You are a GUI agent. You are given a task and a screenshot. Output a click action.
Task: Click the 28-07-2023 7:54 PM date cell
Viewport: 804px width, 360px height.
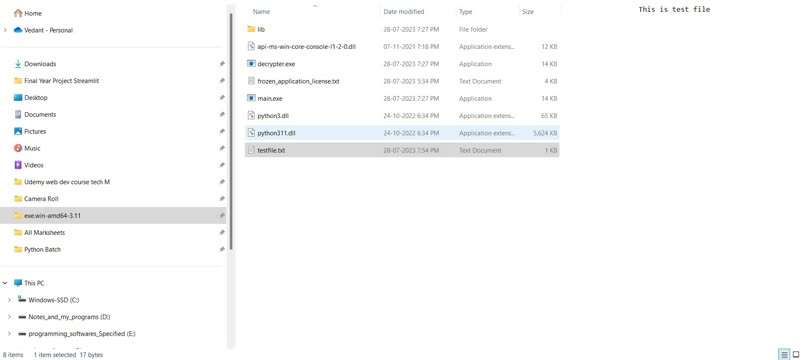pos(411,150)
